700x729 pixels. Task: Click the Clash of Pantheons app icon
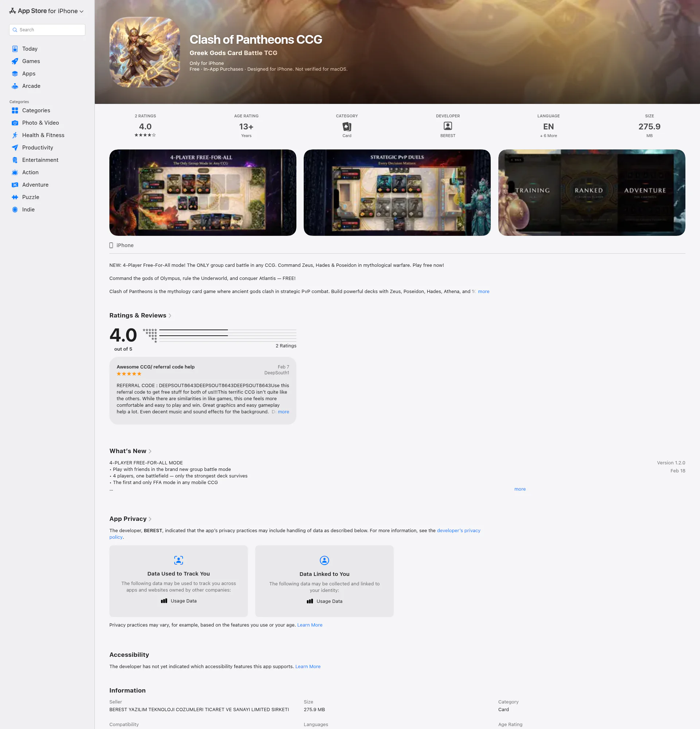[x=145, y=52]
